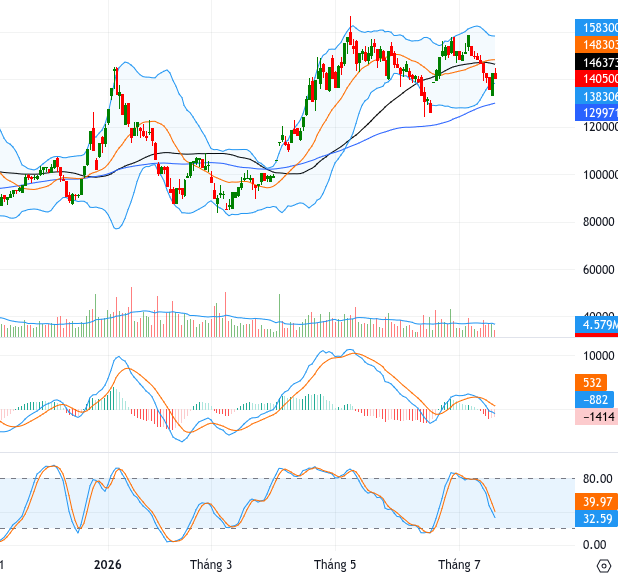Click the blue 138306 price label
The image size is (618, 573).
(596, 96)
